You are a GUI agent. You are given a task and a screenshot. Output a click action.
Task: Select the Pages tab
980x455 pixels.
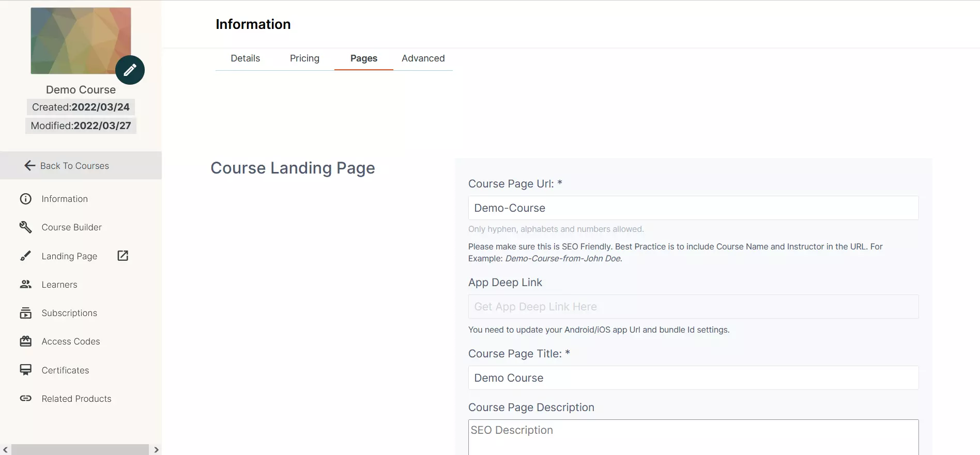[364, 58]
